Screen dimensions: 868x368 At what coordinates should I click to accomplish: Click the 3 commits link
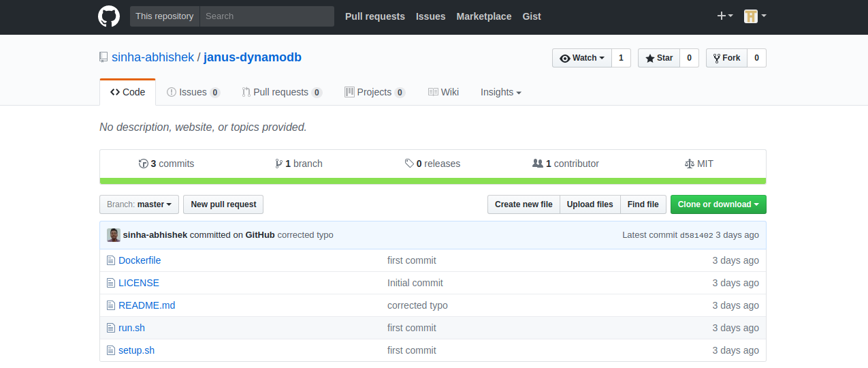pyautogui.click(x=166, y=164)
